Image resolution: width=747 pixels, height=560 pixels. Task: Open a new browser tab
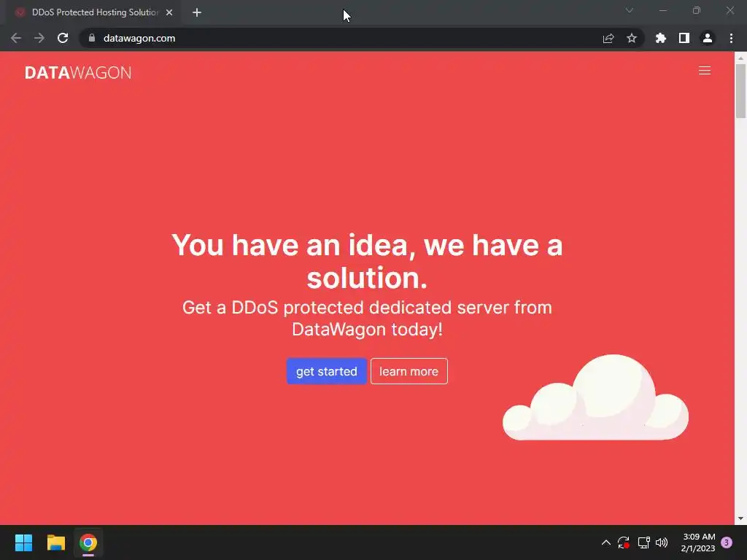point(197,12)
